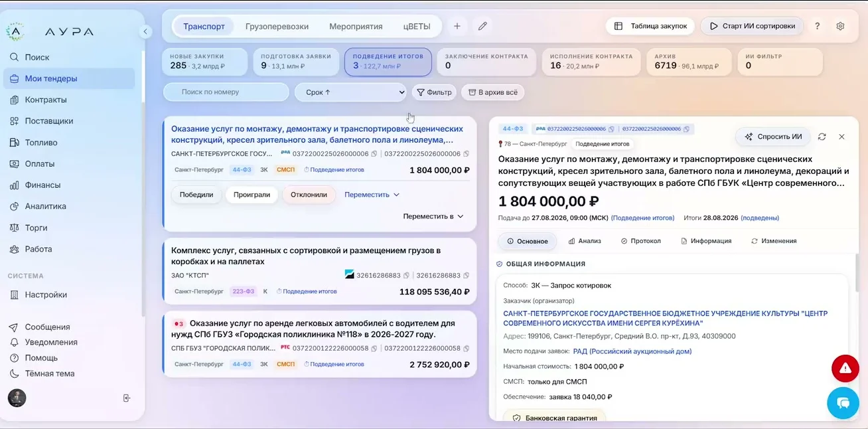Open the Архив stage
Viewport: 868px width, 429px height.
[x=689, y=62]
